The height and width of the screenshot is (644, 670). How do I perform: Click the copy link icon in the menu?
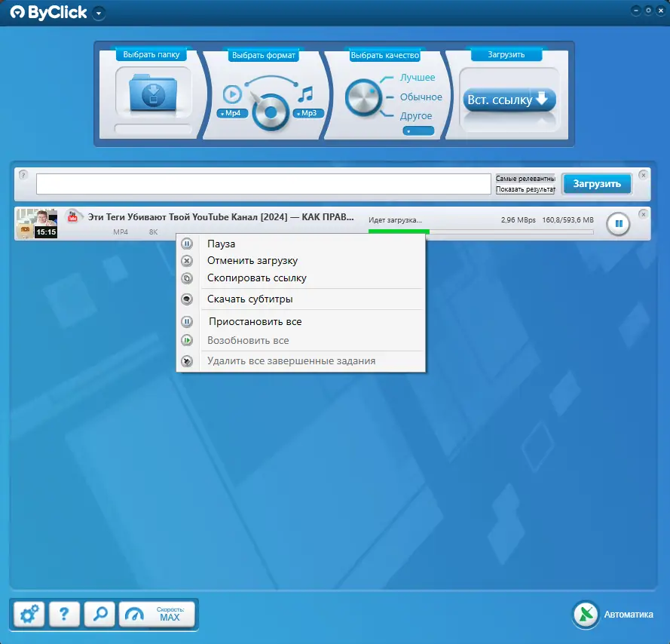coord(187,278)
